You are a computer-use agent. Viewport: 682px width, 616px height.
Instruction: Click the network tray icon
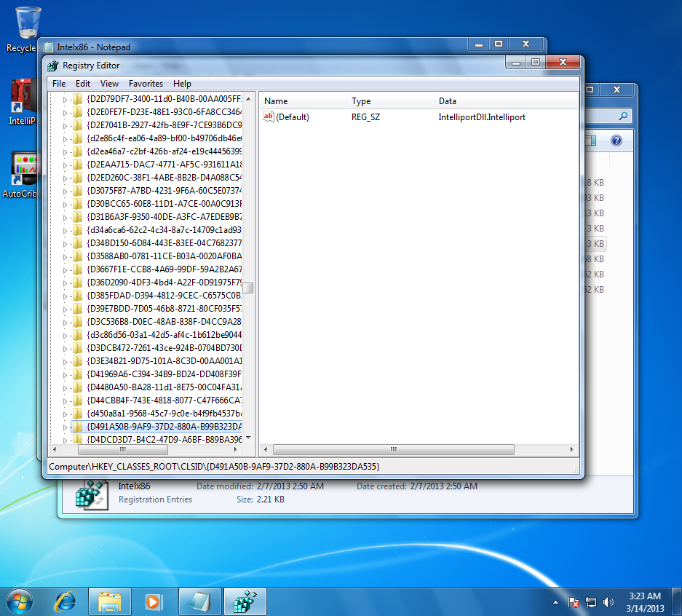pyautogui.click(x=591, y=602)
